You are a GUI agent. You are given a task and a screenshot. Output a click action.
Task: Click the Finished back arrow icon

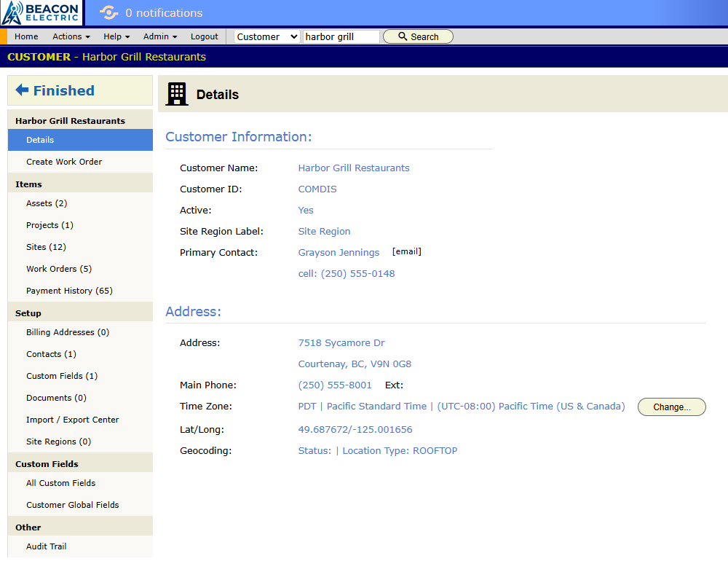(23, 90)
